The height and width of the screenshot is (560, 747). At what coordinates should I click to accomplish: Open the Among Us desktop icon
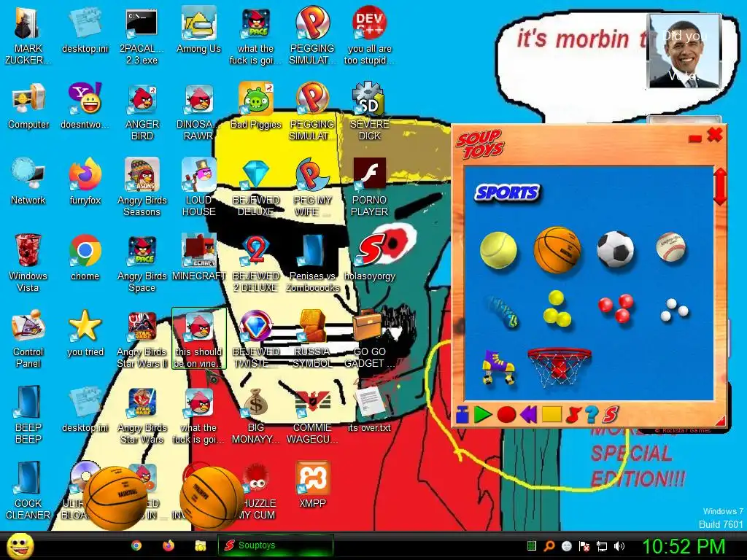coord(198,30)
